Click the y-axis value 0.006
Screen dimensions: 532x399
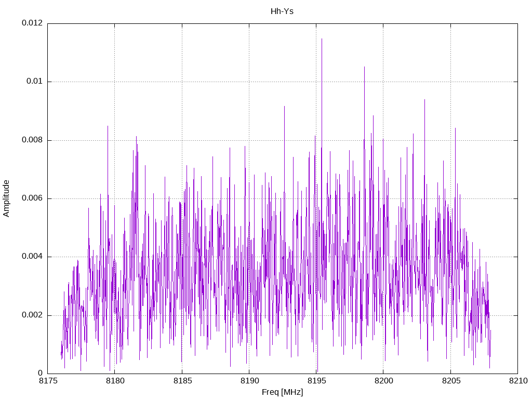(x=32, y=198)
